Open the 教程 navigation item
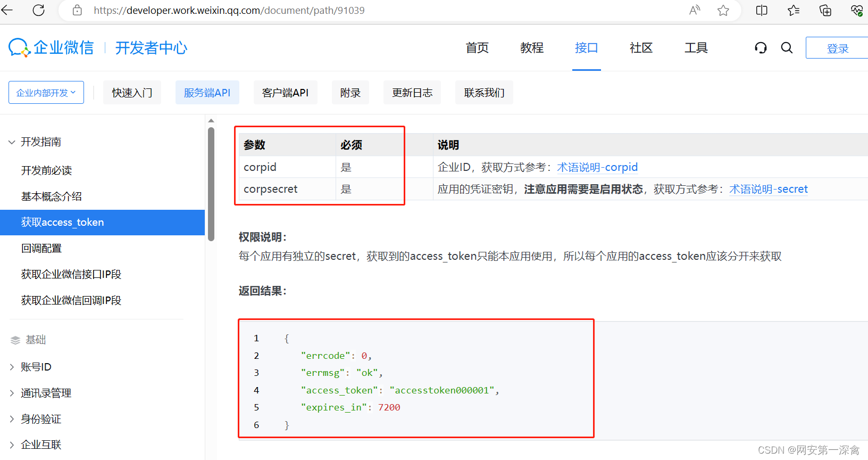Viewport: 868px width, 460px height. [532, 48]
